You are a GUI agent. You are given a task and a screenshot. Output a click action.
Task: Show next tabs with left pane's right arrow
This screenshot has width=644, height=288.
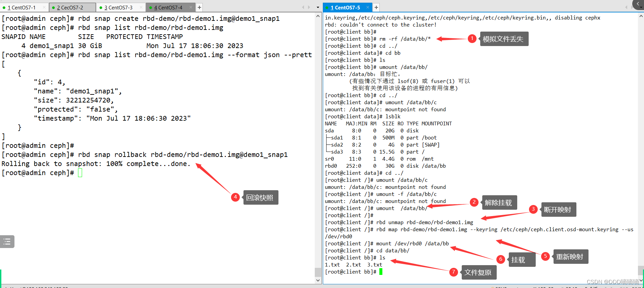pos(309,7)
